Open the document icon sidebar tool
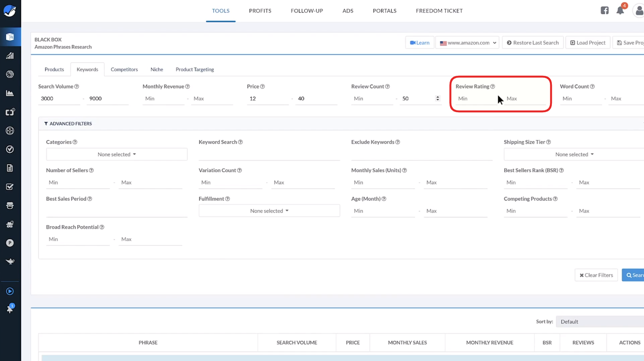The height and width of the screenshot is (361, 644). [x=10, y=168]
